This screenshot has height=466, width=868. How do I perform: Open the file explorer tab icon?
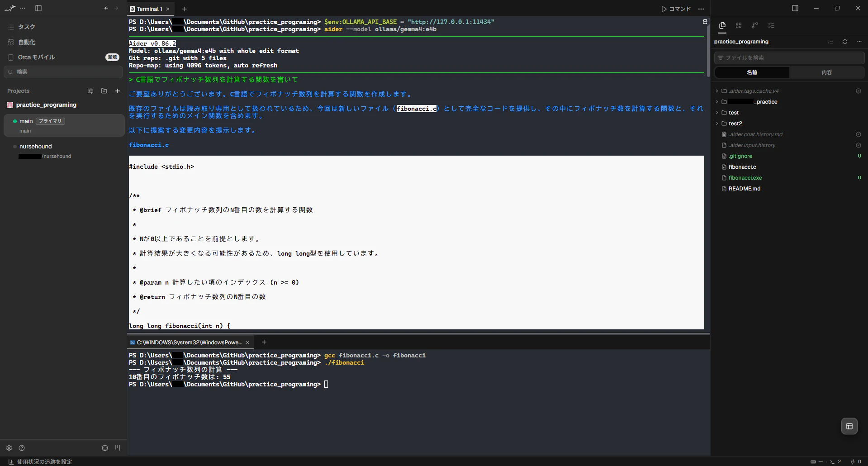click(x=722, y=25)
